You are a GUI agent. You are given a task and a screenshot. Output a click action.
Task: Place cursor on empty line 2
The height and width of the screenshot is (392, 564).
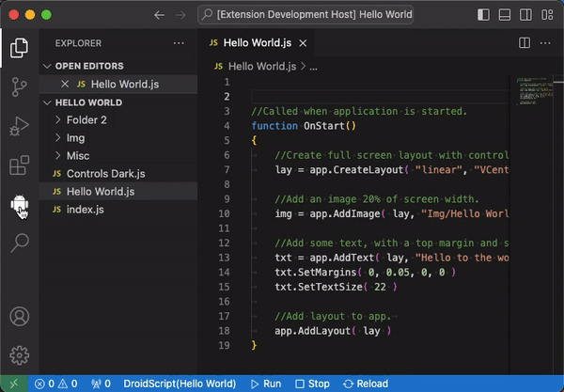point(380,97)
